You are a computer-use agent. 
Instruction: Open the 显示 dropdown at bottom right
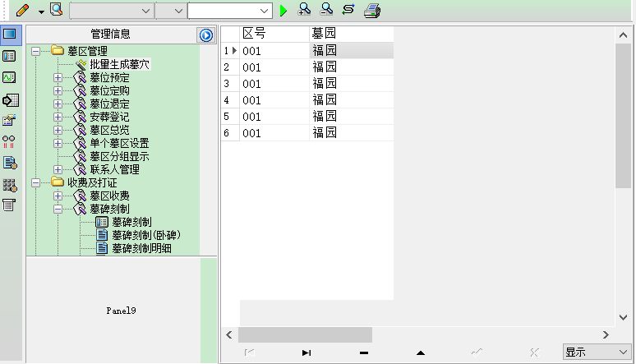tap(597, 352)
